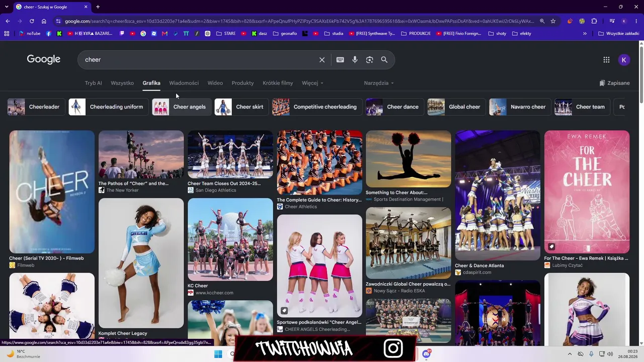Expand the Więcej search categories dropdown
This screenshot has height=362, width=644.
(312, 83)
